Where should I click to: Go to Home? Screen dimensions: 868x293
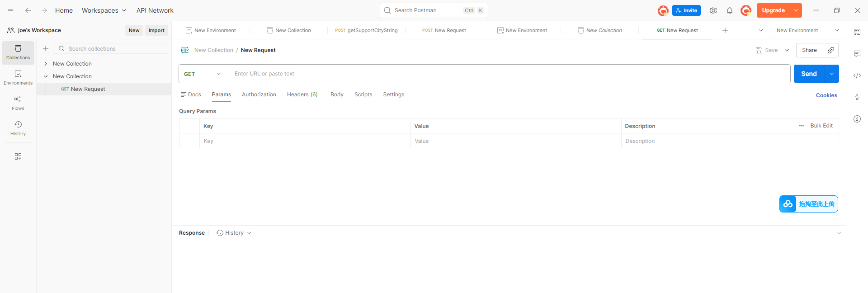click(x=64, y=10)
